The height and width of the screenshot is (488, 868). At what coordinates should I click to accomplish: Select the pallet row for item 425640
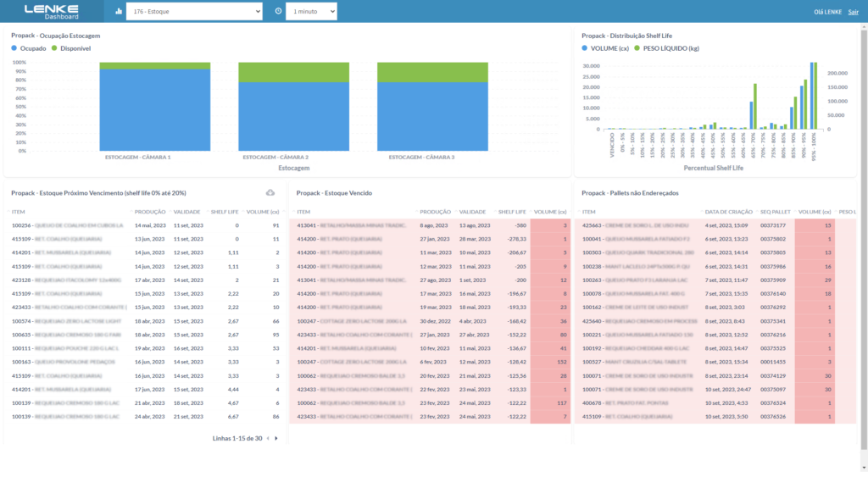click(715, 321)
